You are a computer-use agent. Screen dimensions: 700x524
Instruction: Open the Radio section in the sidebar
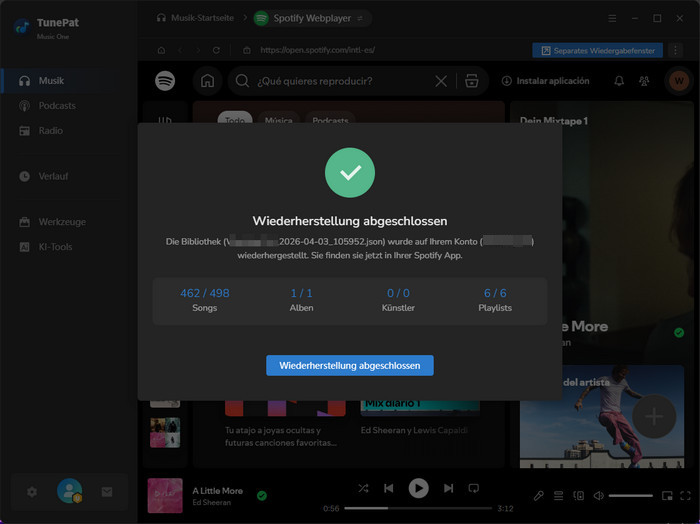pyautogui.click(x=69, y=131)
